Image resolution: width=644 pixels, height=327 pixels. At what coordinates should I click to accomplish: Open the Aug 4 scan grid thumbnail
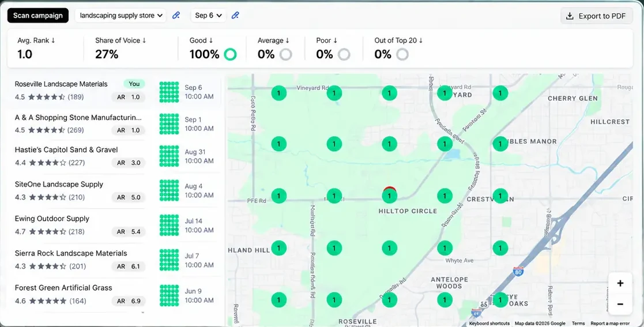[x=169, y=191]
